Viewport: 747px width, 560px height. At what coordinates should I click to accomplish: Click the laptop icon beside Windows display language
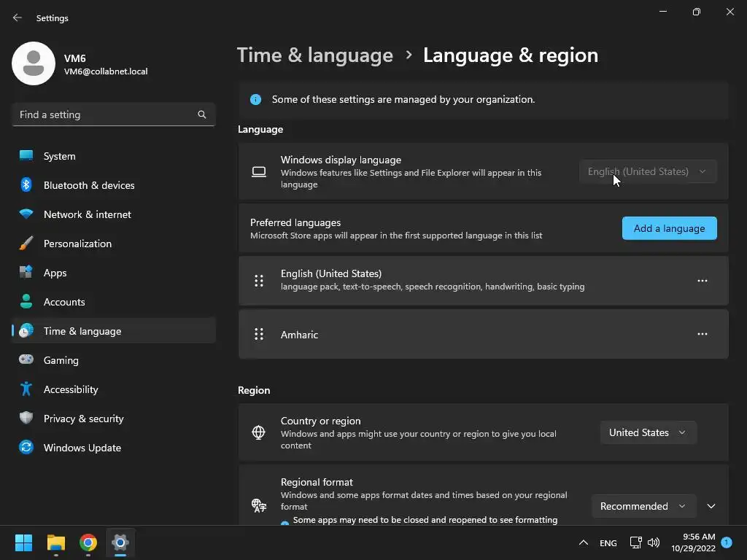(x=259, y=172)
